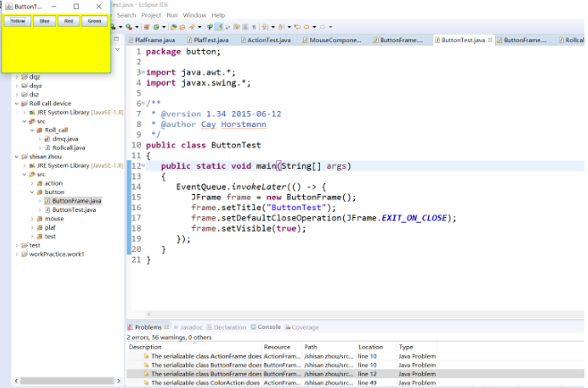
Task: Switch to the Coverage tab
Action: coord(302,327)
